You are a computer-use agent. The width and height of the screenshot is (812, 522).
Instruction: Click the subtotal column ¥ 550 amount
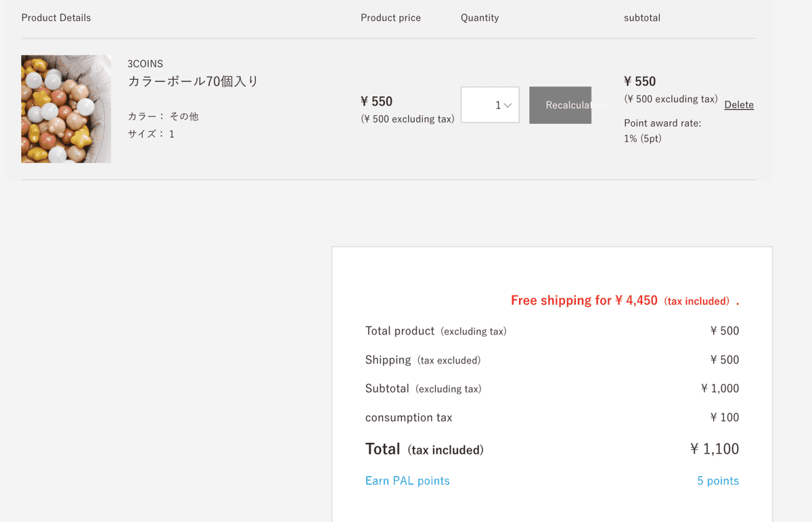pos(640,81)
